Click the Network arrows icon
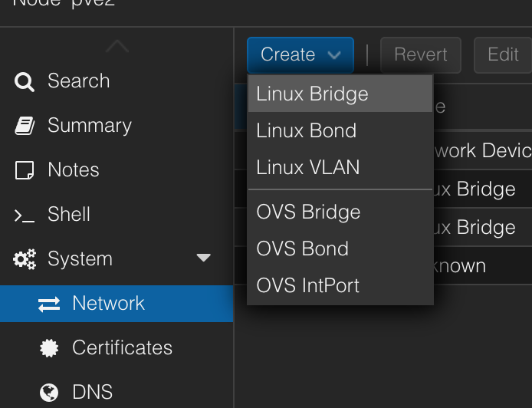 [49, 304]
